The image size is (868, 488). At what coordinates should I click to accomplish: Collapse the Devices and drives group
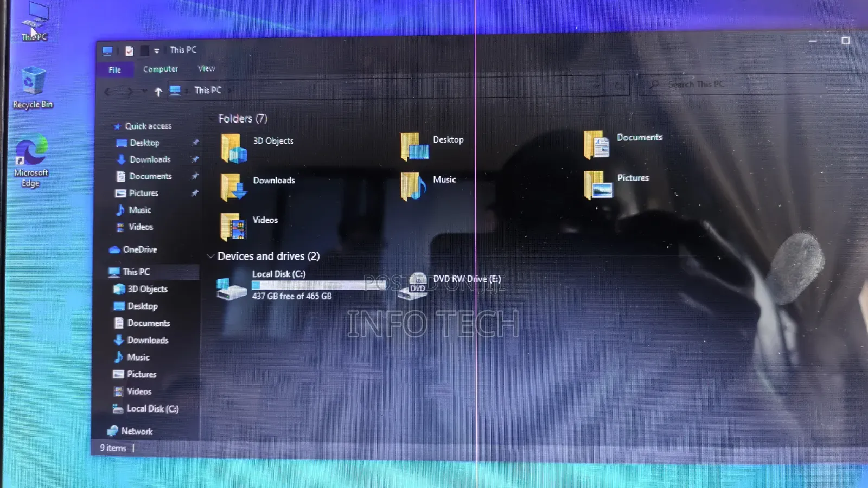click(x=210, y=256)
